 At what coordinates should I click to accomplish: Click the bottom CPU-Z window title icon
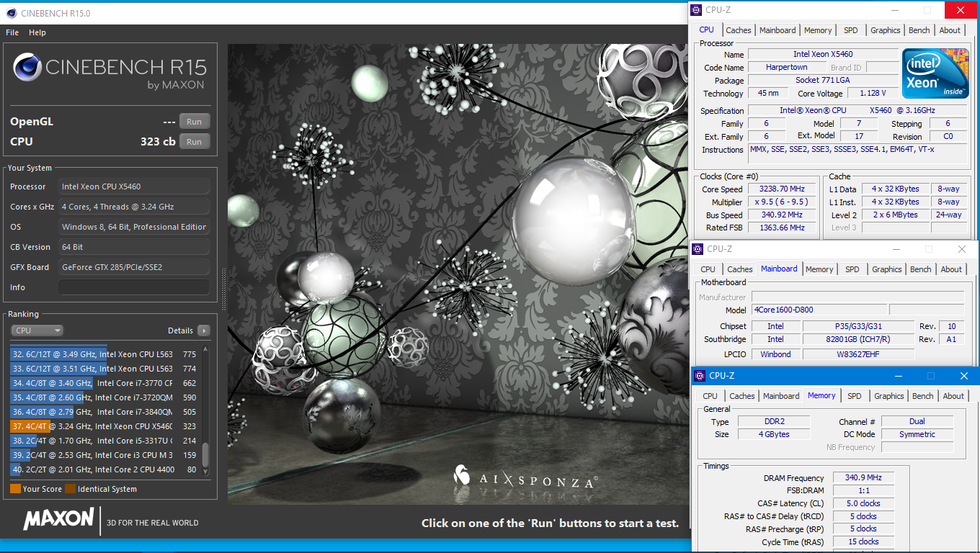(x=698, y=376)
